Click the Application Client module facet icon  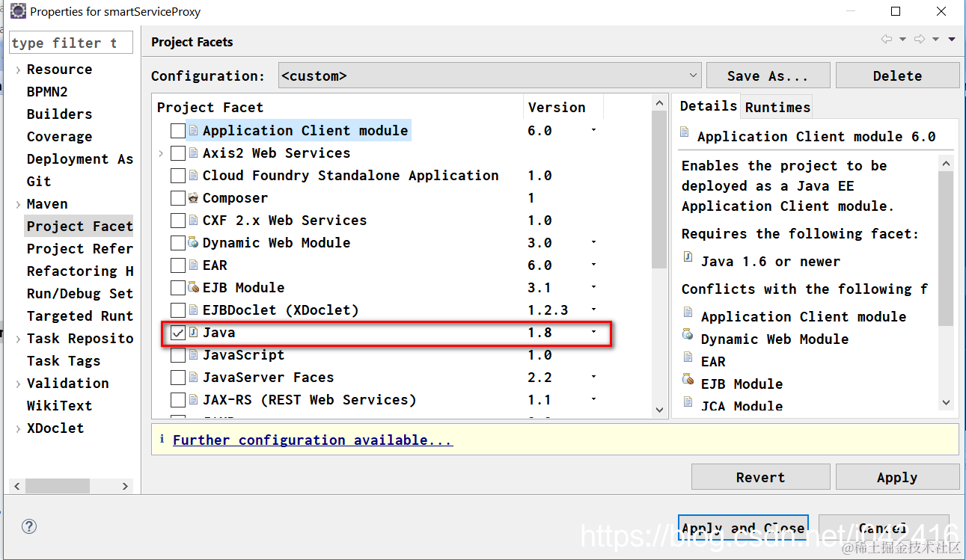tap(193, 131)
